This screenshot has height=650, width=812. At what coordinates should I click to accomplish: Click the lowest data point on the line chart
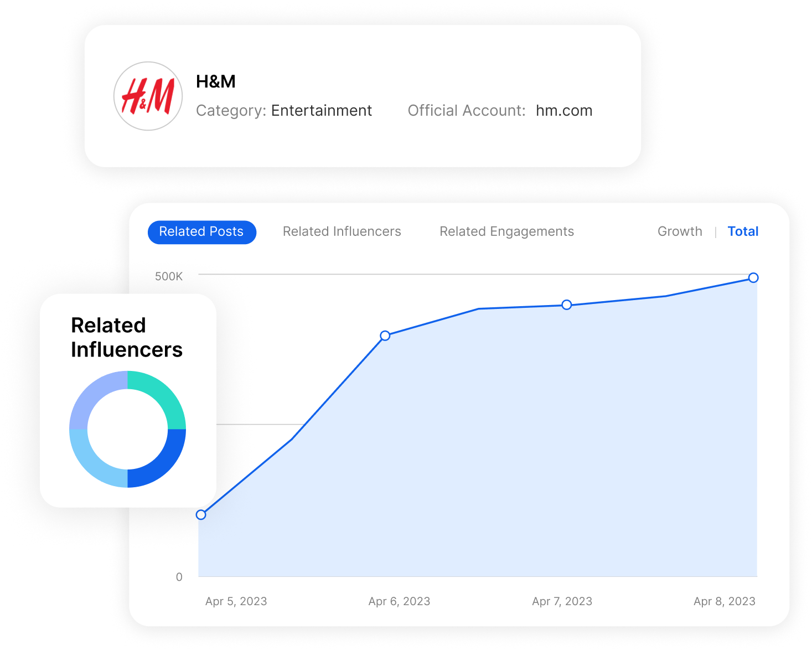point(201,515)
